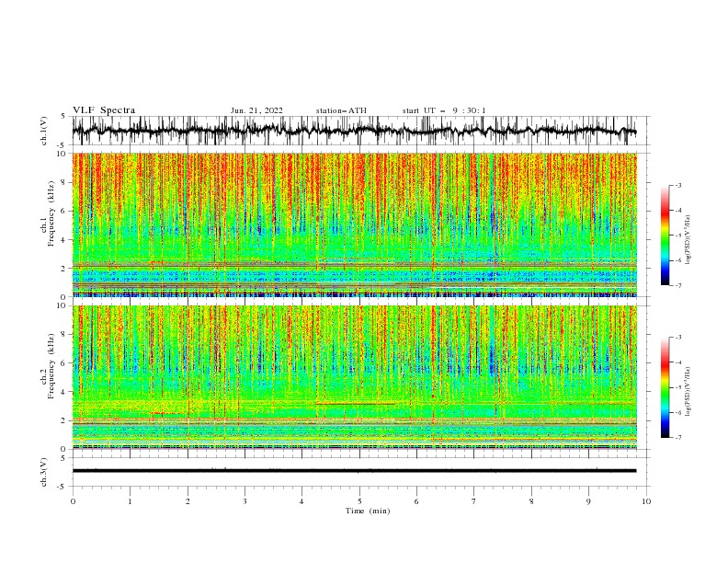Click the ch.1 "Frequency (kHz)" axis label
This screenshot has width=728, height=563.
[51, 214]
